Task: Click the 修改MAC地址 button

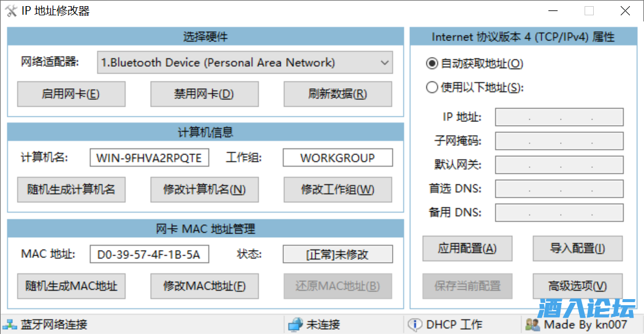Action: point(205,286)
